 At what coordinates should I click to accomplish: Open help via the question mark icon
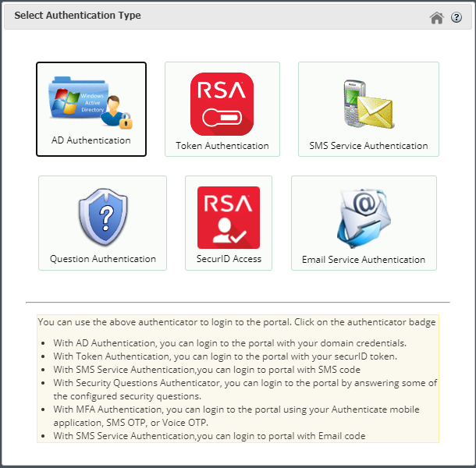coord(456,18)
